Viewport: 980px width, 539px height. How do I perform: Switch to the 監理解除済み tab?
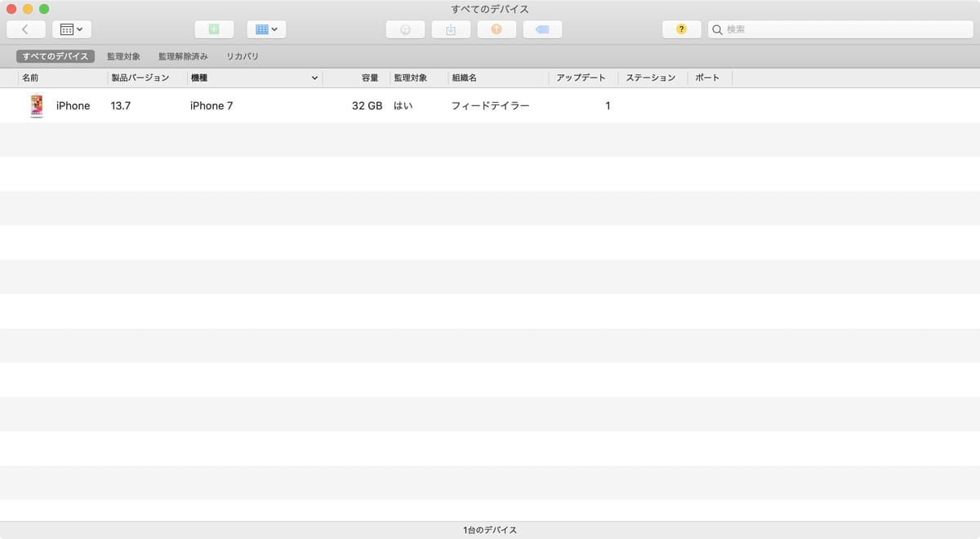point(183,56)
